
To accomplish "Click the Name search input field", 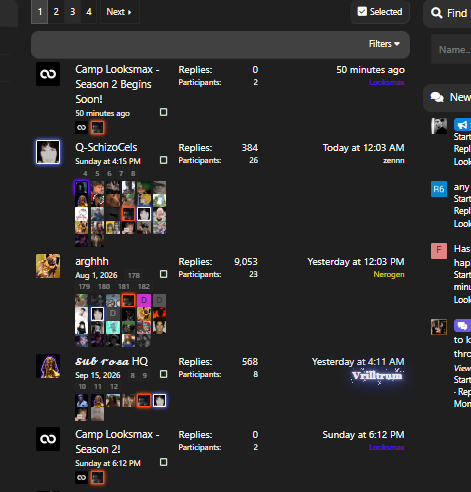I will pos(451,49).
